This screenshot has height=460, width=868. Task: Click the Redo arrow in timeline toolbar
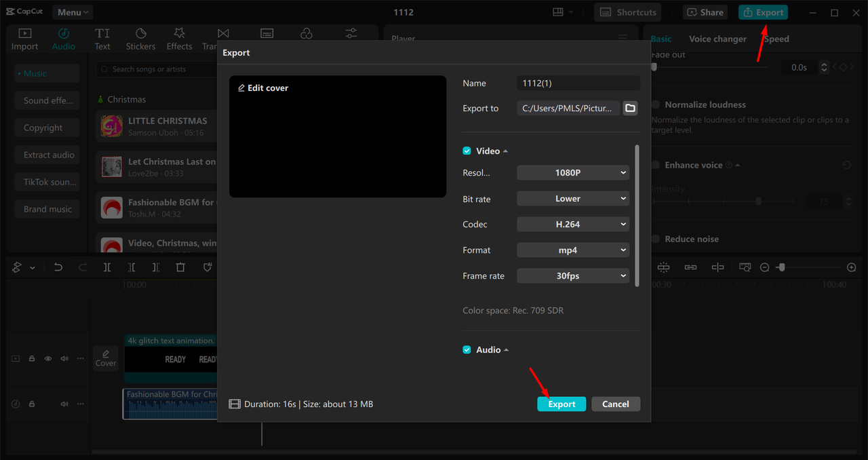coord(83,267)
